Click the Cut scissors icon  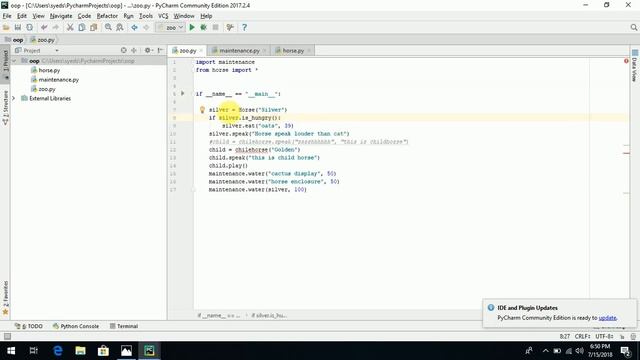(70, 27)
